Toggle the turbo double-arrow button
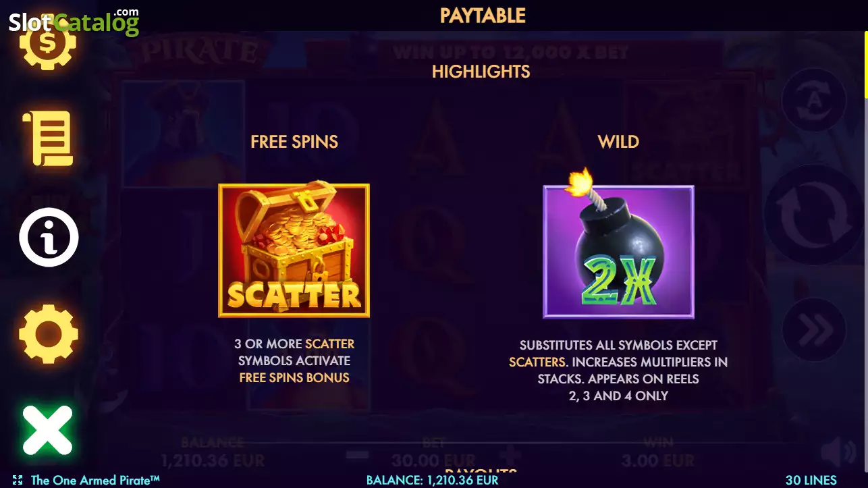Screen dimensions: 868x488 coord(814,329)
